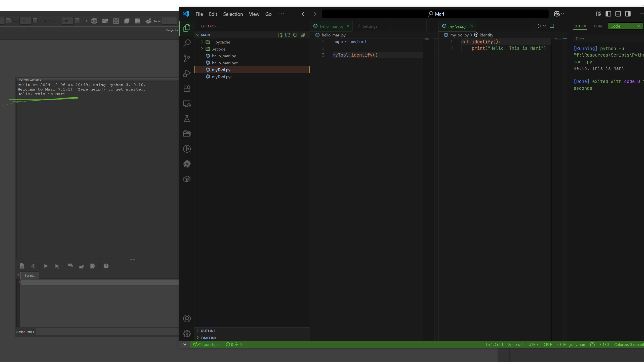Run the Python file with play button

point(539,26)
